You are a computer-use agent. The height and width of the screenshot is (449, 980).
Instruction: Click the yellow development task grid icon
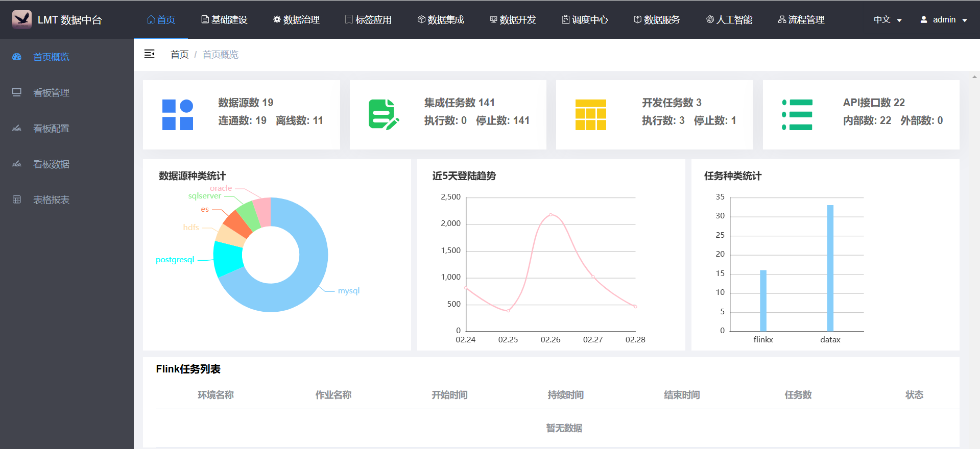coord(590,115)
